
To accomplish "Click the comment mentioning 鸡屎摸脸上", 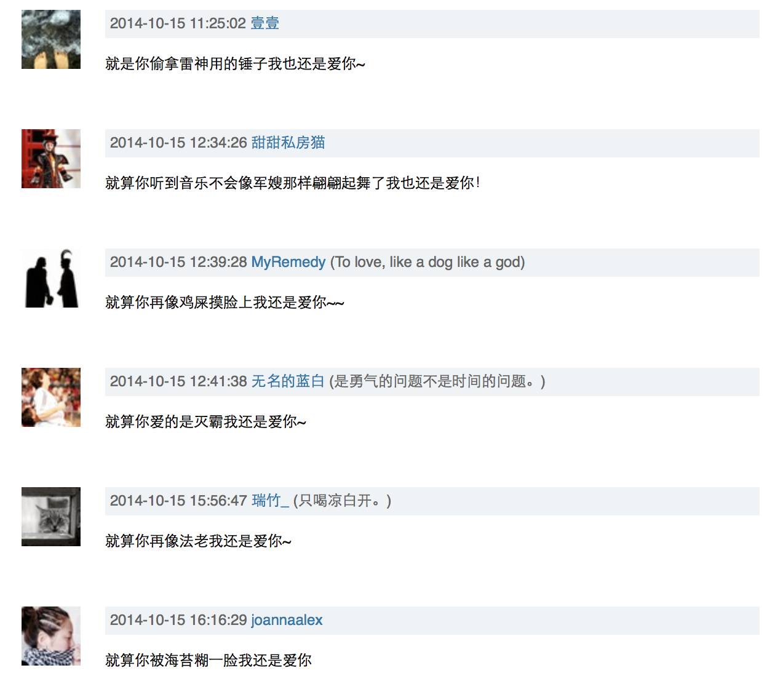I will tap(225, 303).
